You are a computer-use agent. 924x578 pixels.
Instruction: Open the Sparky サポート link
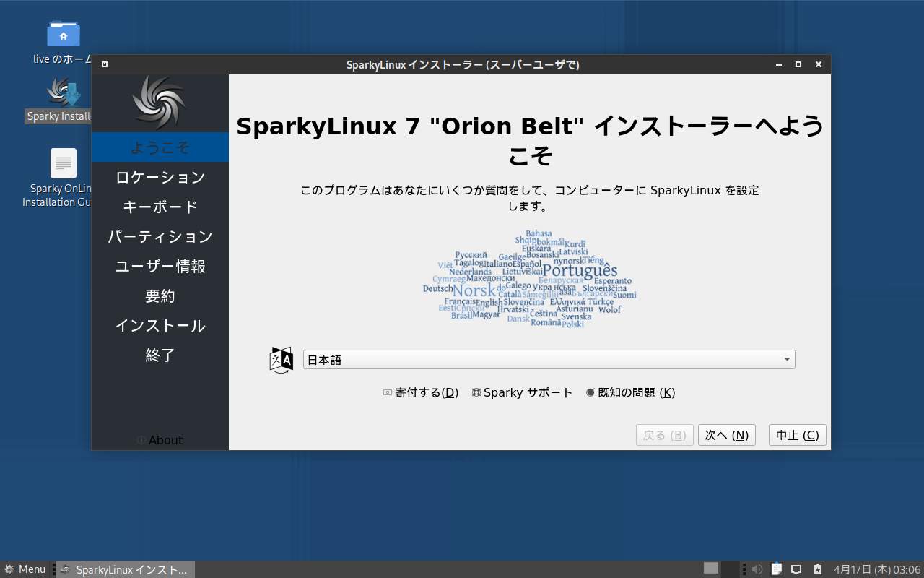pyautogui.click(x=522, y=392)
